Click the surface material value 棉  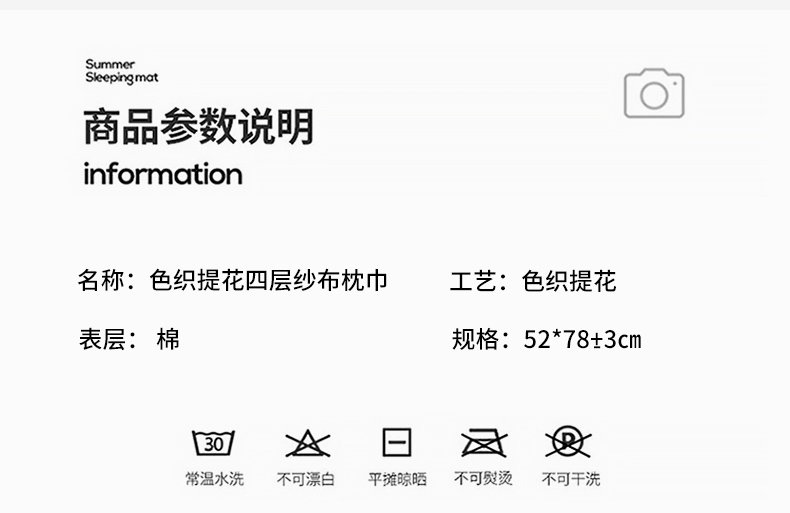tap(168, 339)
